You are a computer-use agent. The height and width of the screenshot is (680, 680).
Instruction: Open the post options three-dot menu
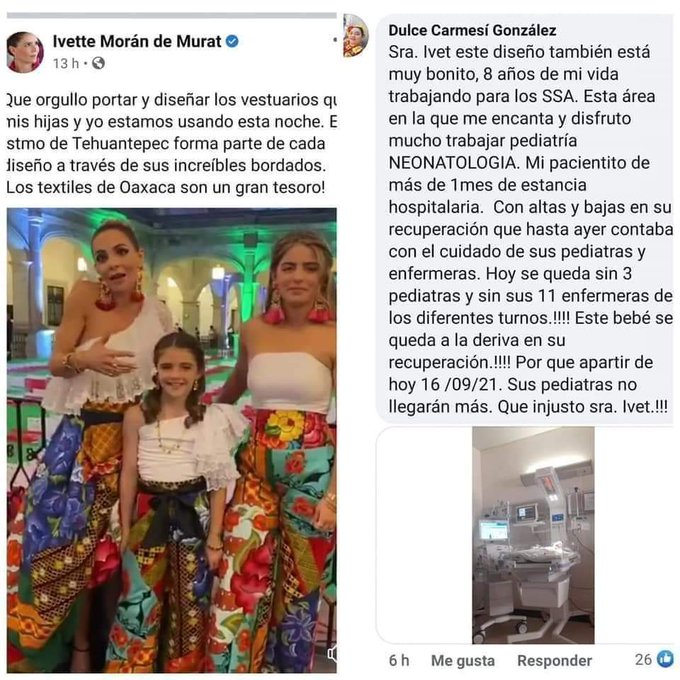click(335, 40)
